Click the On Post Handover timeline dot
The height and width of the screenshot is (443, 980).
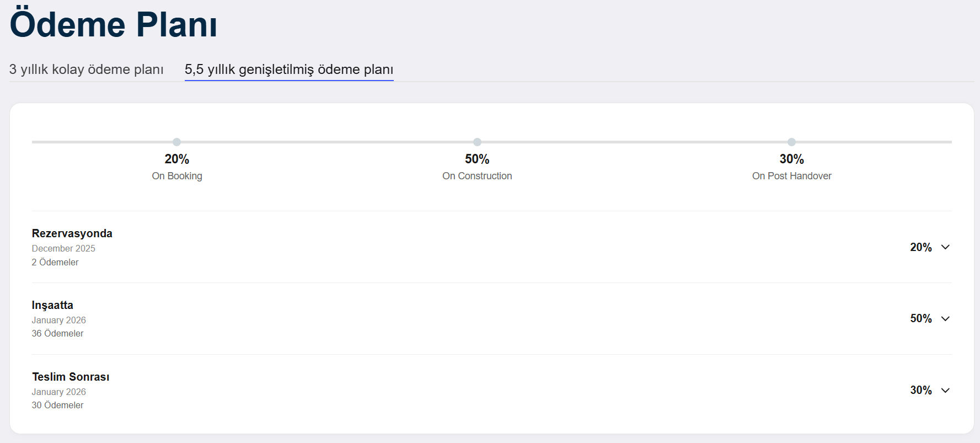791,142
